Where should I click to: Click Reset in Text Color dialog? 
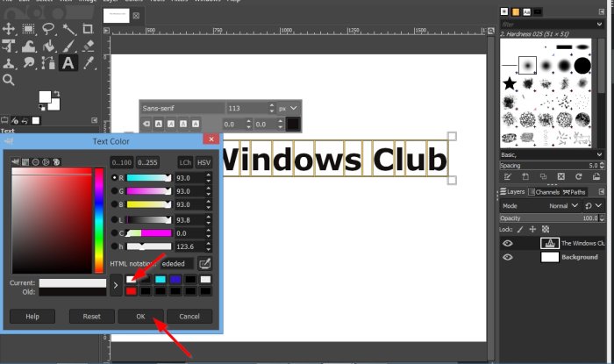[91, 317]
